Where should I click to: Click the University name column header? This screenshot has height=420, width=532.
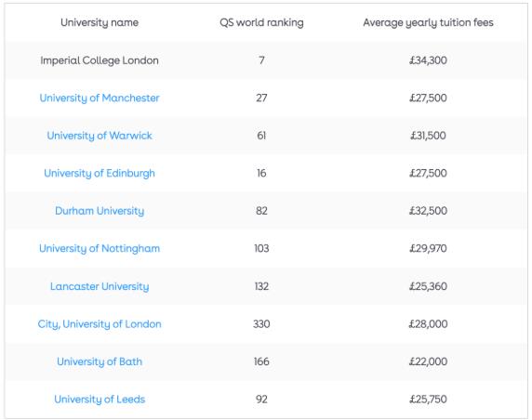tap(100, 22)
